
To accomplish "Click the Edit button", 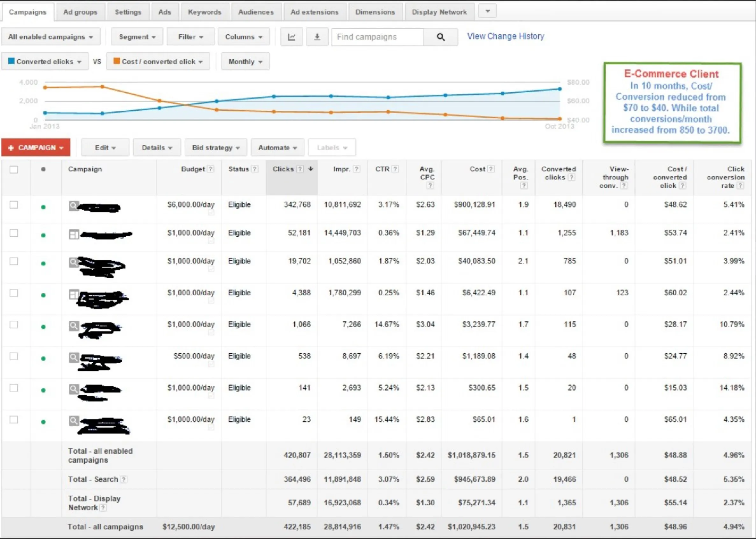I will point(105,147).
